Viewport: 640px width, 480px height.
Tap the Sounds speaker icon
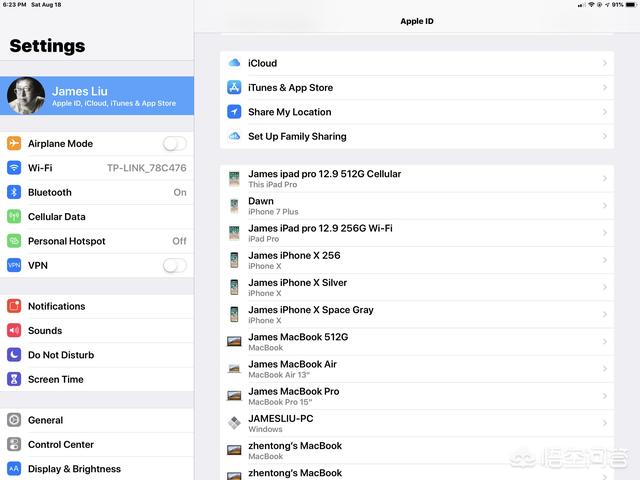[x=14, y=330]
